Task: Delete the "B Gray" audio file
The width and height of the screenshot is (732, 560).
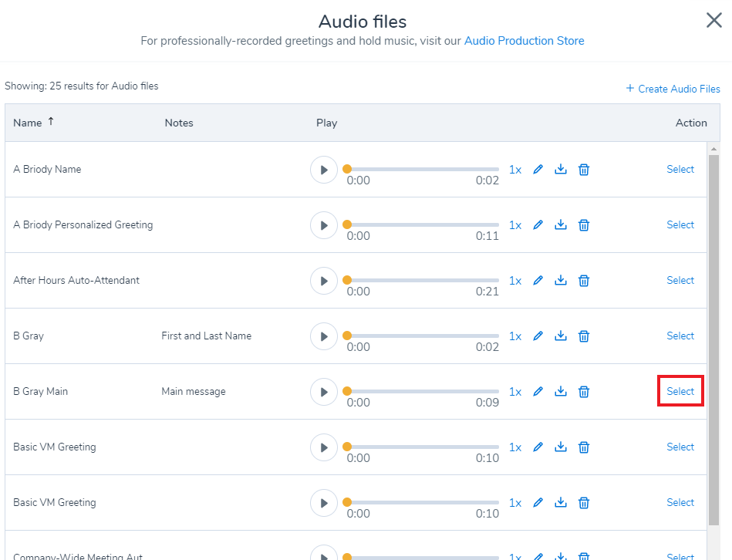Action: tap(584, 336)
